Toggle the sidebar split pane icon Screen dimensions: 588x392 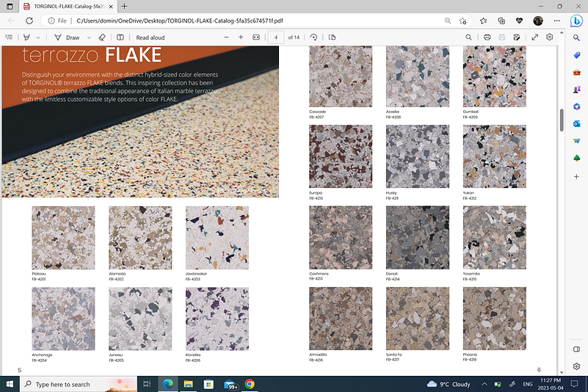click(x=576, y=349)
